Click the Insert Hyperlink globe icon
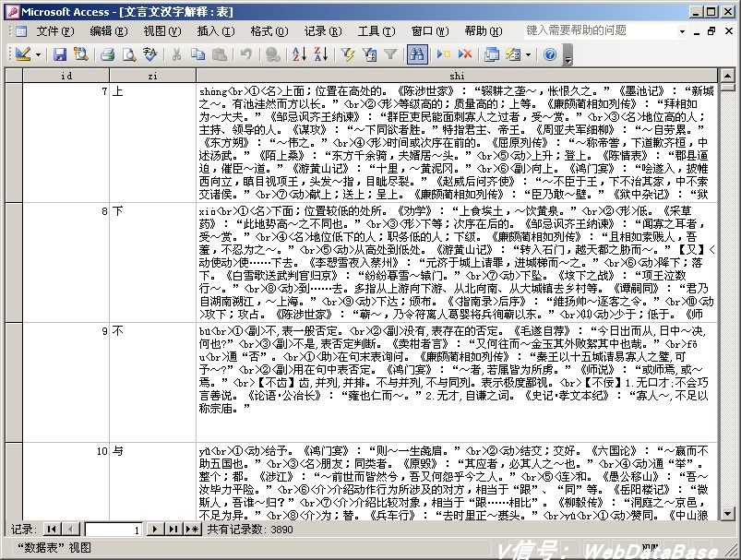The width and height of the screenshot is (741, 560). (272, 54)
